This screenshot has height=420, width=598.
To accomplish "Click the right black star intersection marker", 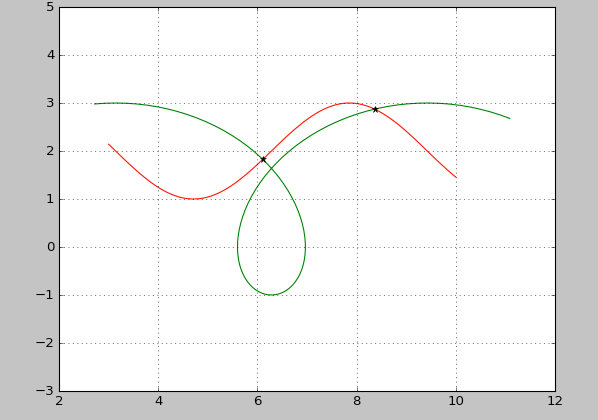I will coord(375,109).
